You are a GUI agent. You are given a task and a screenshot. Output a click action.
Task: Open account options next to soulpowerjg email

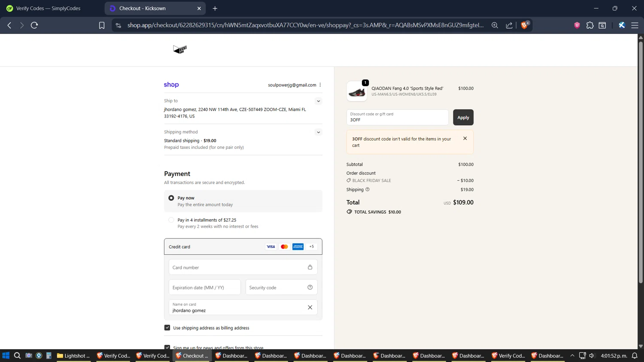click(320, 85)
